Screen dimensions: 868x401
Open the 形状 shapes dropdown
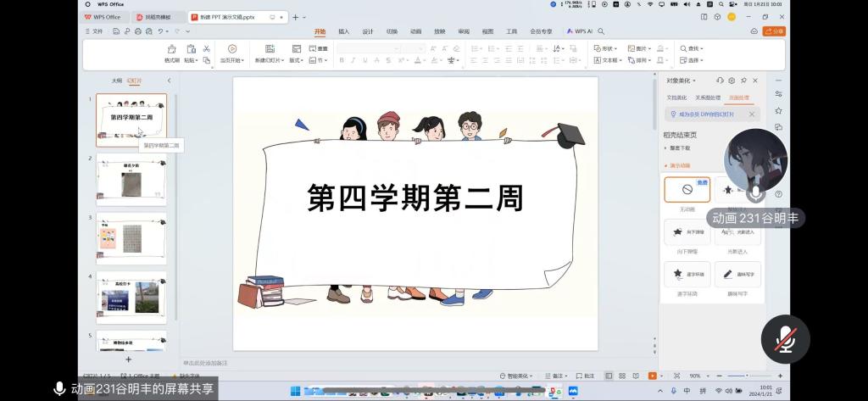click(605, 48)
